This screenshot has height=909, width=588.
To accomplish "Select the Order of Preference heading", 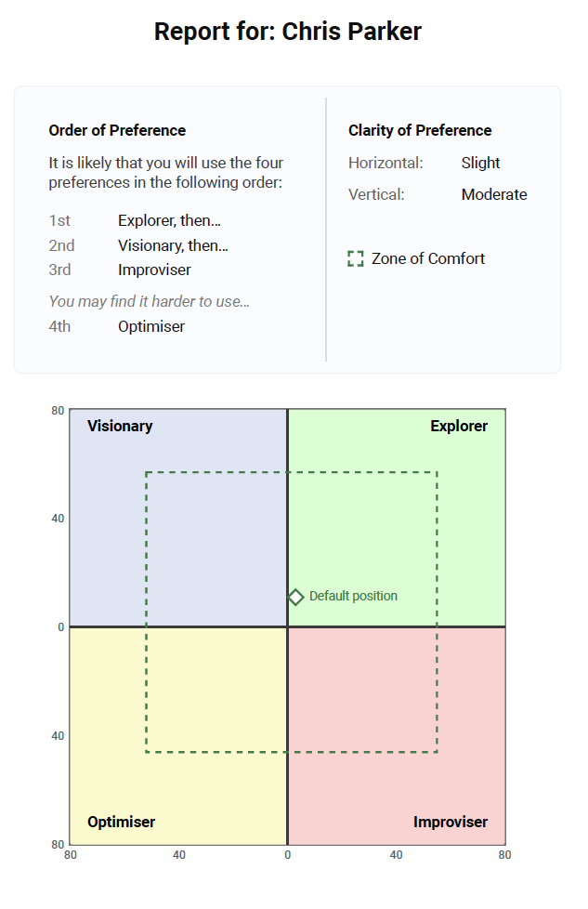I will click(117, 130).
